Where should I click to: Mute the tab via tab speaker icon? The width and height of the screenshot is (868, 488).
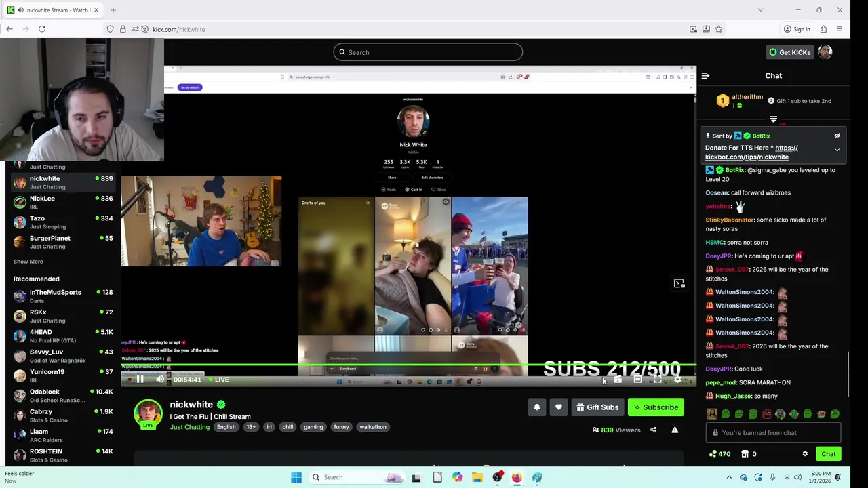20,10
